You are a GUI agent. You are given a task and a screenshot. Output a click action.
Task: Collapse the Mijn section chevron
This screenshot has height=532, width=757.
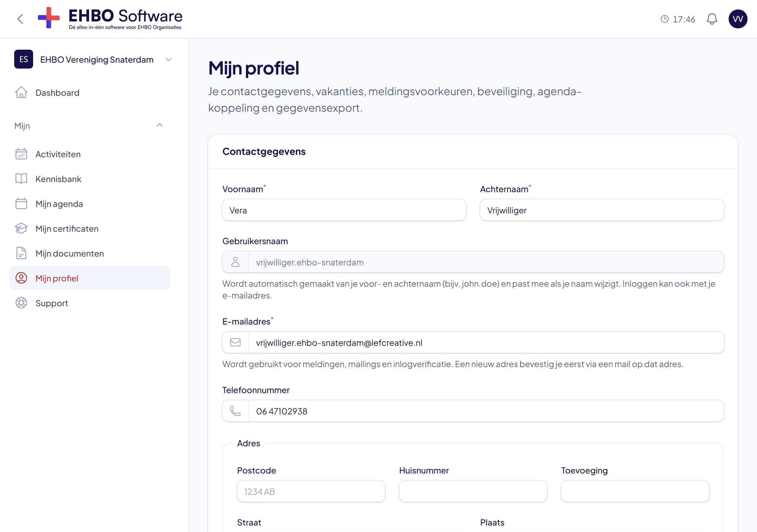tap(160, 125)
